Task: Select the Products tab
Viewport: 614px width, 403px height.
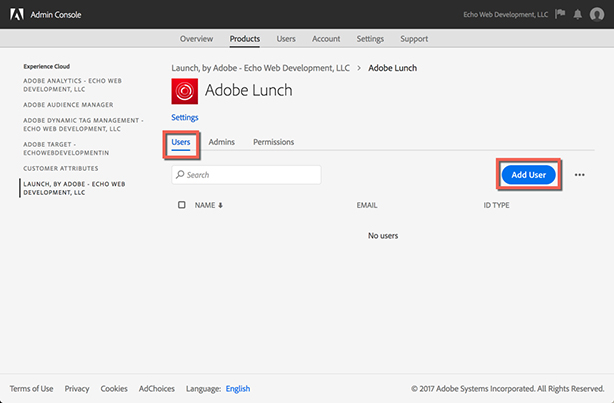Action: pyautogui.click(x=245, y=39)
